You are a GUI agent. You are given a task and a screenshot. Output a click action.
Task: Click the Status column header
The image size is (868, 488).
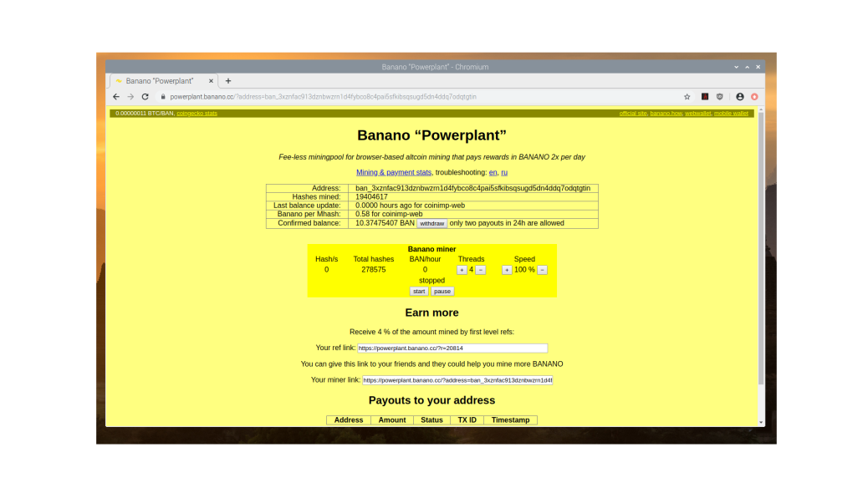(431, 420)
